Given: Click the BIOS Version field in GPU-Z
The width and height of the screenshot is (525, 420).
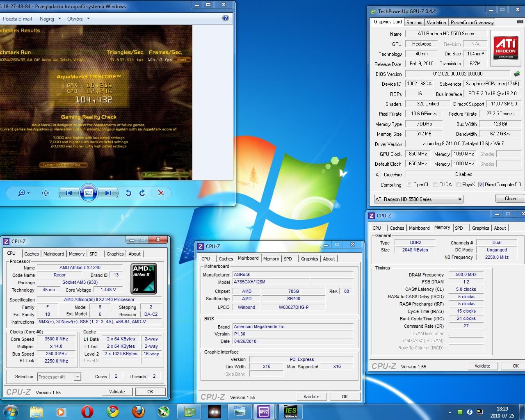Looking at the screenshot, I should [458, 74].
